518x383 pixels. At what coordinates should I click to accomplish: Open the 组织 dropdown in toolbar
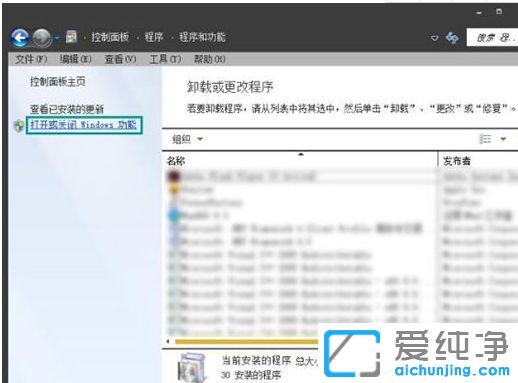pyautogui.click(x=187, y=139)
